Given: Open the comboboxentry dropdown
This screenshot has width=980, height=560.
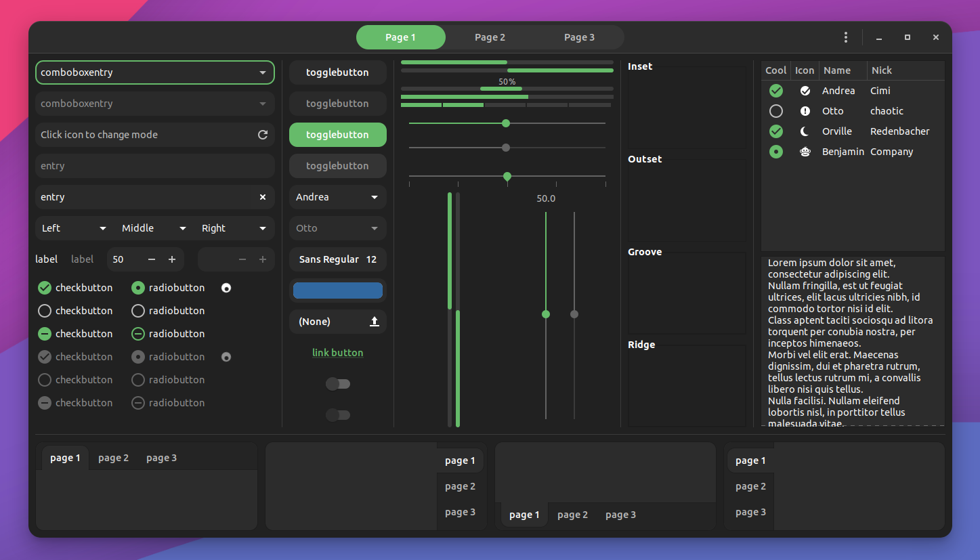Looking at the screenshot, I should pyautogui.click(x=263, y=72).
